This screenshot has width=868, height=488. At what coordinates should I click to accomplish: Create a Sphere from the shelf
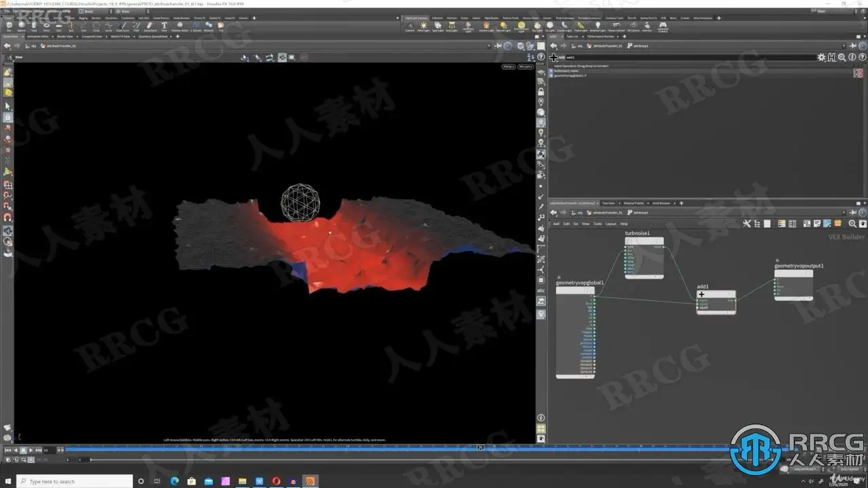click(21, 26)
